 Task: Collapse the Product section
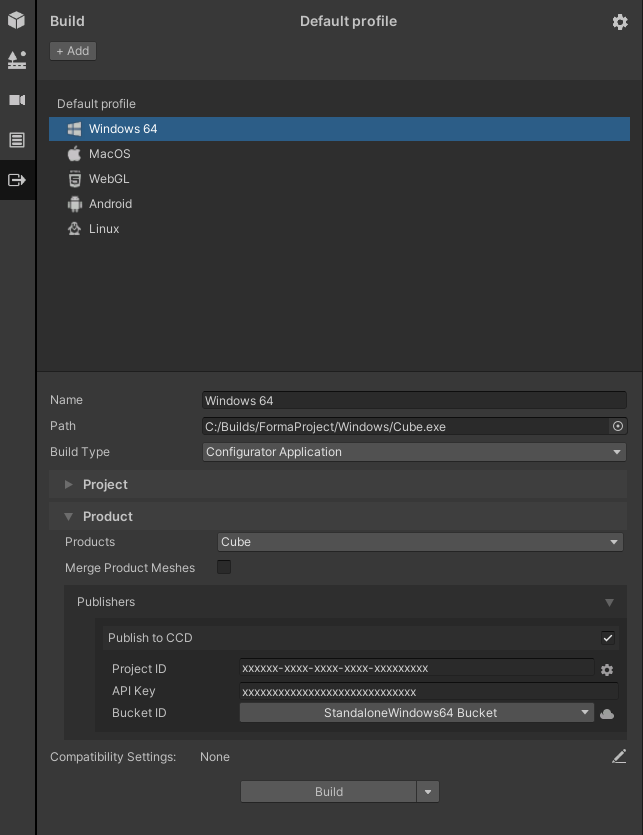107,517
